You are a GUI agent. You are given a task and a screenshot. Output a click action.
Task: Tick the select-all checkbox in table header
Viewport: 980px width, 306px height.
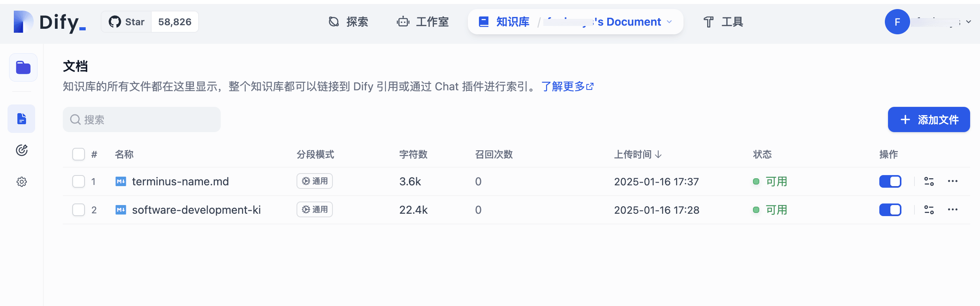tap(79, 154)
